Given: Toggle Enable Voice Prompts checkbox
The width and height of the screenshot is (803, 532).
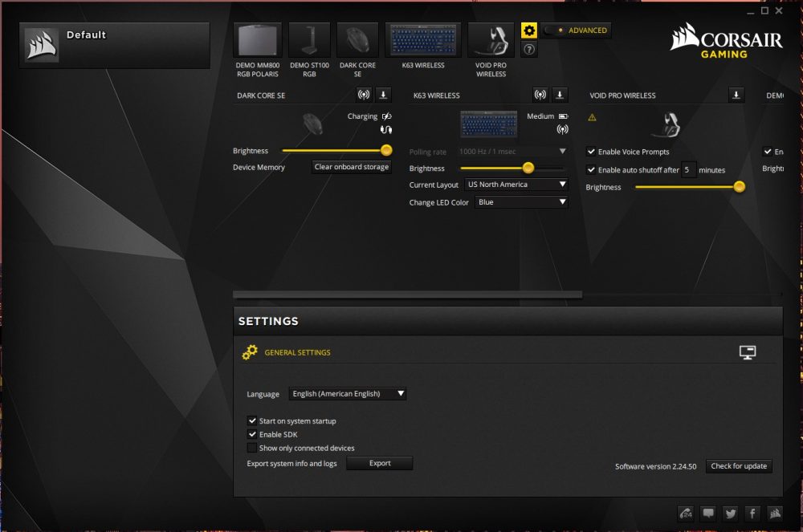Looking at the screenshot, I should (591, 152).
